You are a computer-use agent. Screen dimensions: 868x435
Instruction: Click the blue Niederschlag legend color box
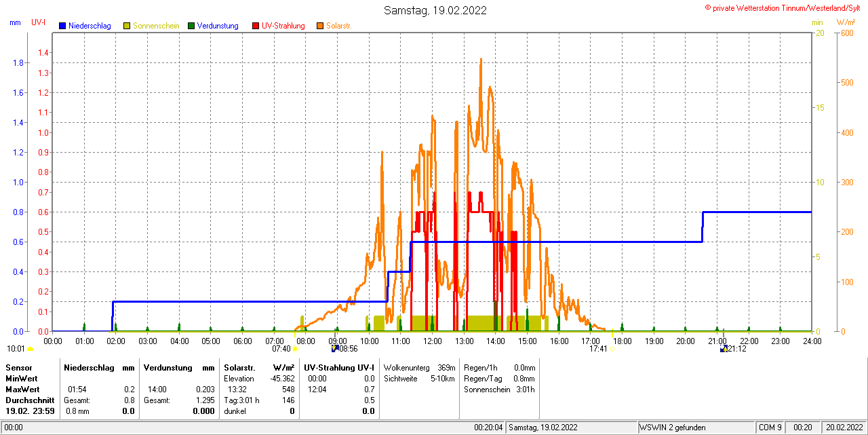click(62, 26)
